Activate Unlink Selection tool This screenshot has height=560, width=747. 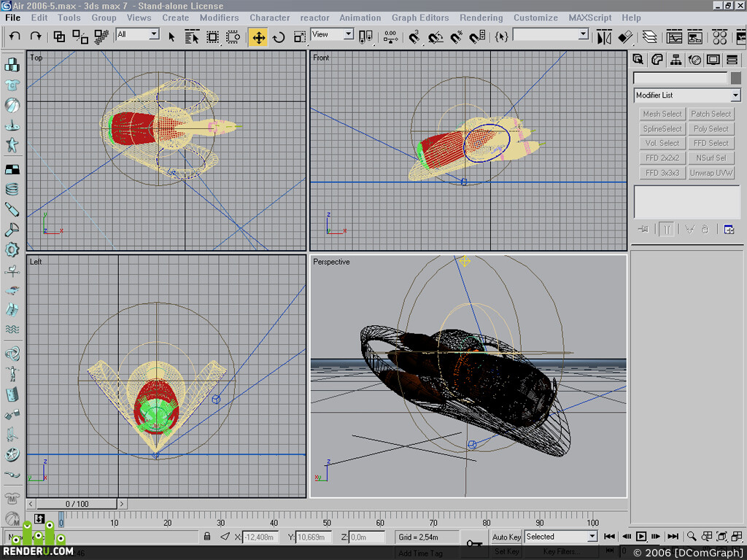coord(80,36)
